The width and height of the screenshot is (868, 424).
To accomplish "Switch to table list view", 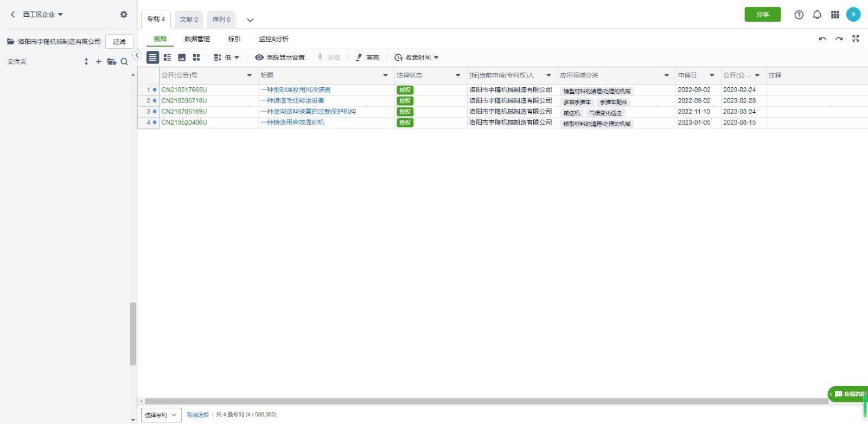I will (153, 57).
